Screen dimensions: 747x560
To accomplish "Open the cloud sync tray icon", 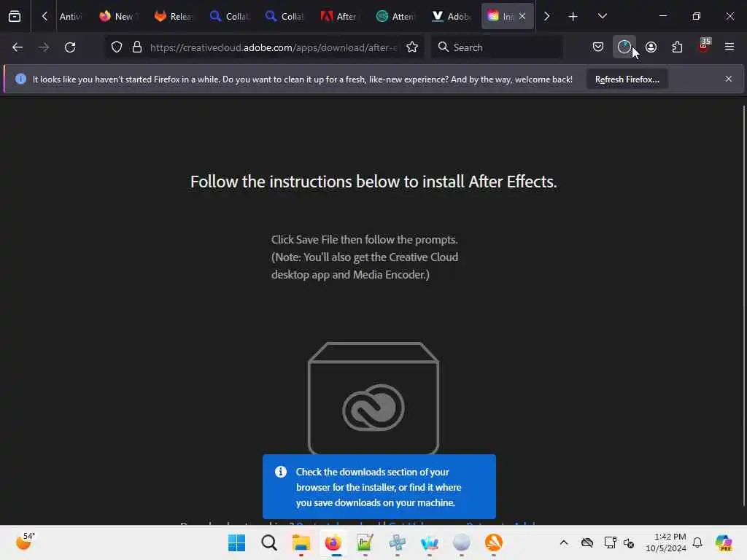I will (587, 542).
